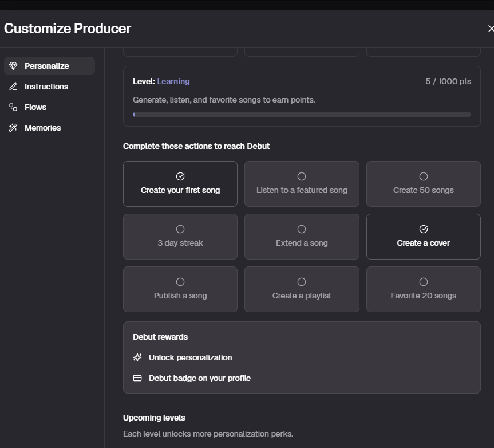494x448 pixels.
Task: Click the checkmark on Create your first song
Action: coord(180,176)
